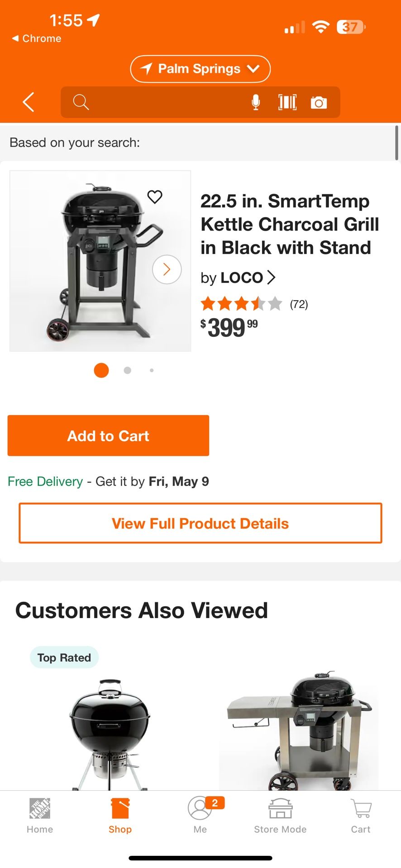Add the kettle grill to cart
The image size is (401, 868).
(108, 435)
